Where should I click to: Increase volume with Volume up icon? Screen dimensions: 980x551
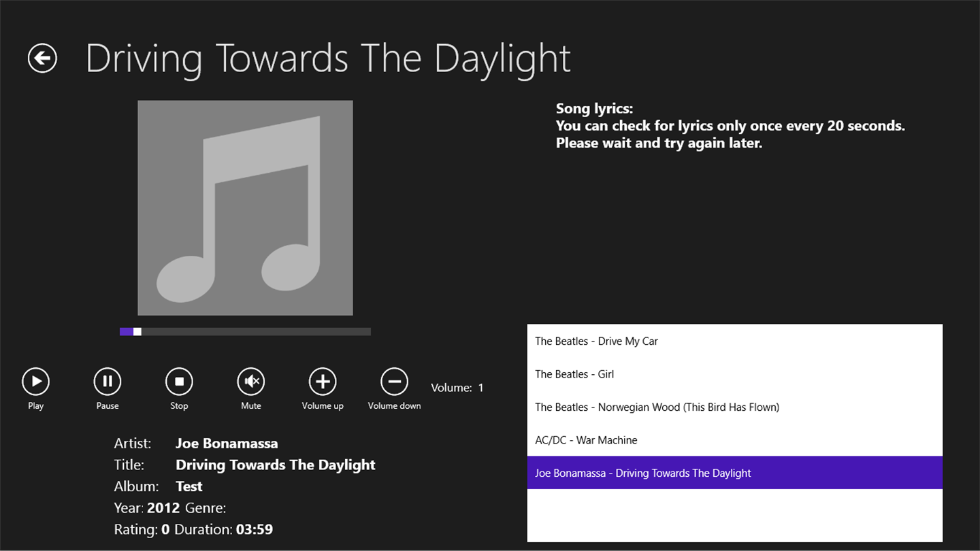coord(323,382)
